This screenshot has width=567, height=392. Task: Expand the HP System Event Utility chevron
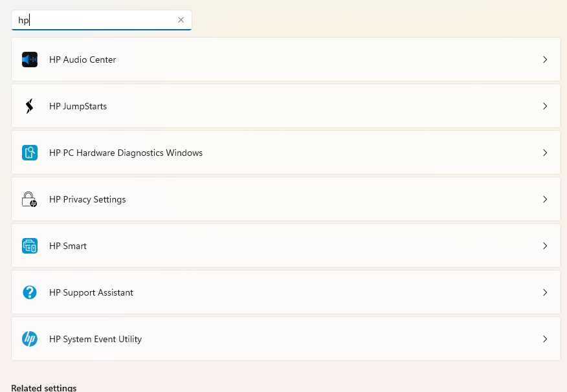[545, 339]
